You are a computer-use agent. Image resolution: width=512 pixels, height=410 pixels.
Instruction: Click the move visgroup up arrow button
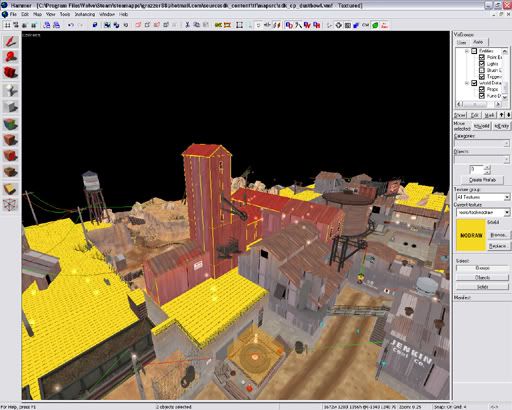point(502,115)
